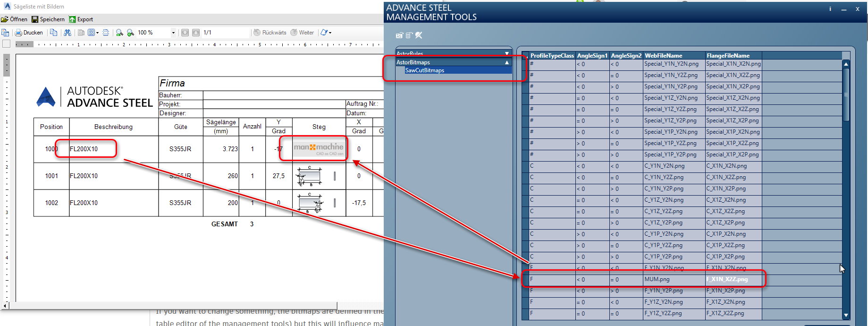The height and width of the screenshot is (326, 868).
Task: Click the table scrollbar up arrow
Action: pyautogui.click(x=846, y=64)
